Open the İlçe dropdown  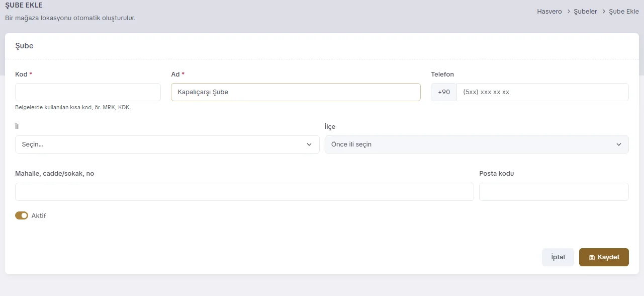pos(477,144)
